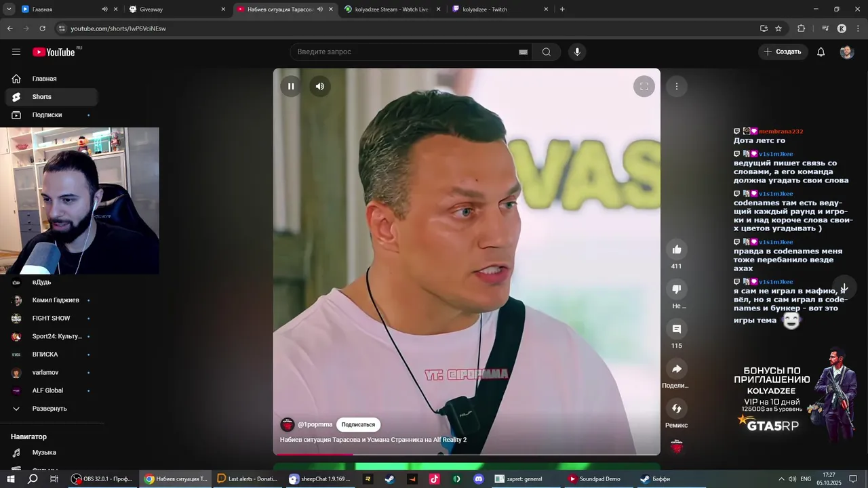Go to the YouTube home logo

[54, 52]
